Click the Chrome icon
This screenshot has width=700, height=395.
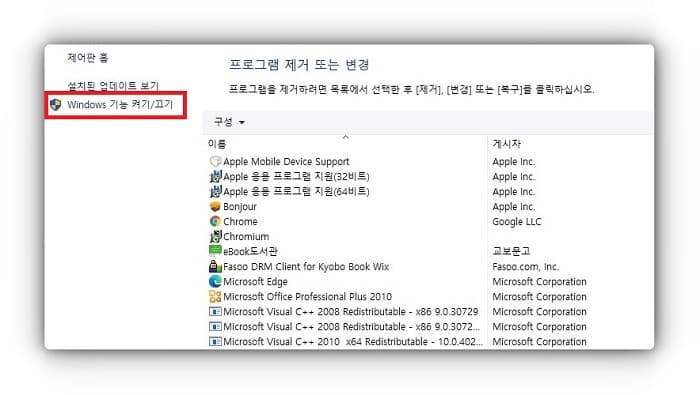215,221
